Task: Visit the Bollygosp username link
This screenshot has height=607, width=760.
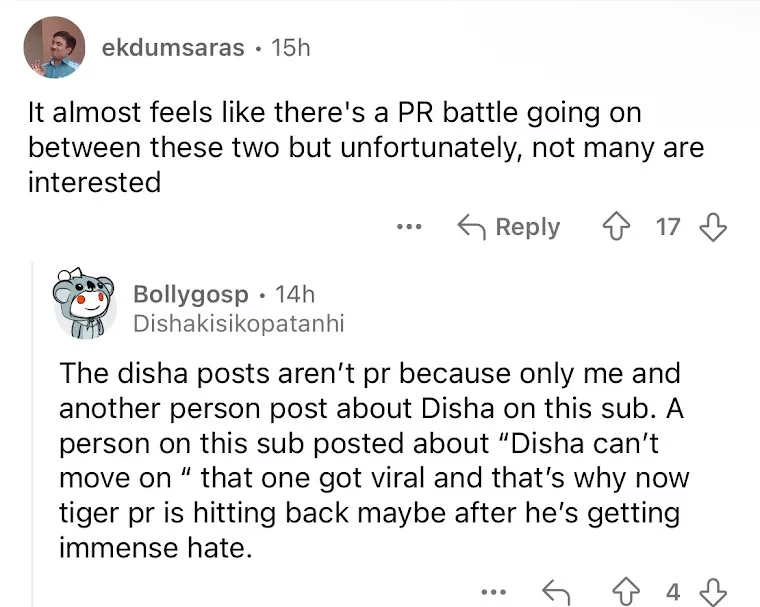Action: (x=191, y=294)
